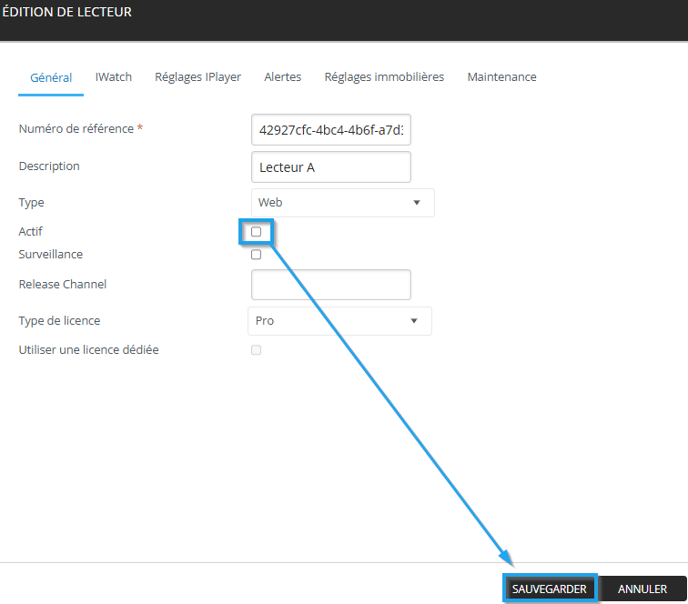Click the ANNULER button

click(x=642, y=589)
